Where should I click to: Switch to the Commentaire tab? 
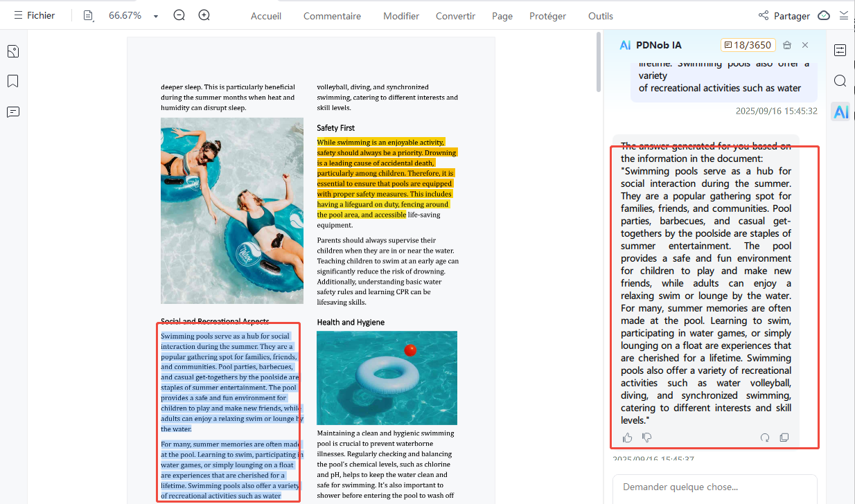click(x=332, y=16)
